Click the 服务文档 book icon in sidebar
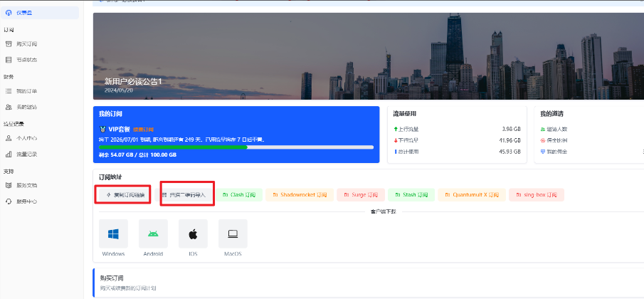 point(9,185)
